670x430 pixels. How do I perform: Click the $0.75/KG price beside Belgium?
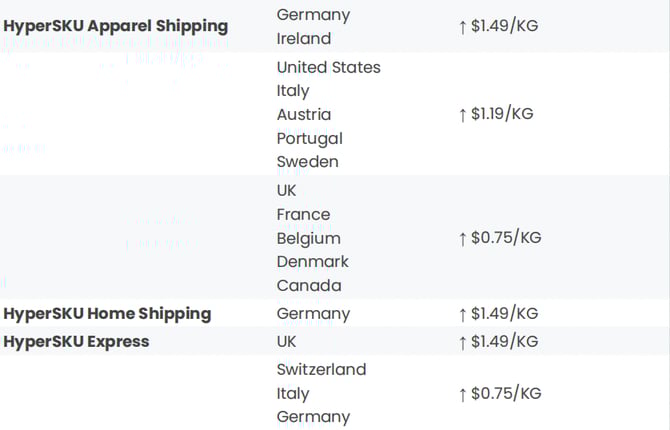pos(506,238)
